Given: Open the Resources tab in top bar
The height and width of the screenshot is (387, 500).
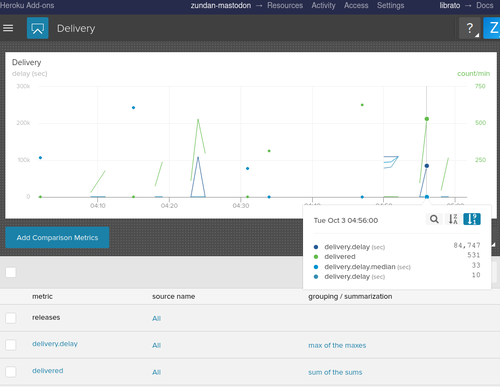Looking at the screenshot, I should pyautogui.click(x=285, y=5).
